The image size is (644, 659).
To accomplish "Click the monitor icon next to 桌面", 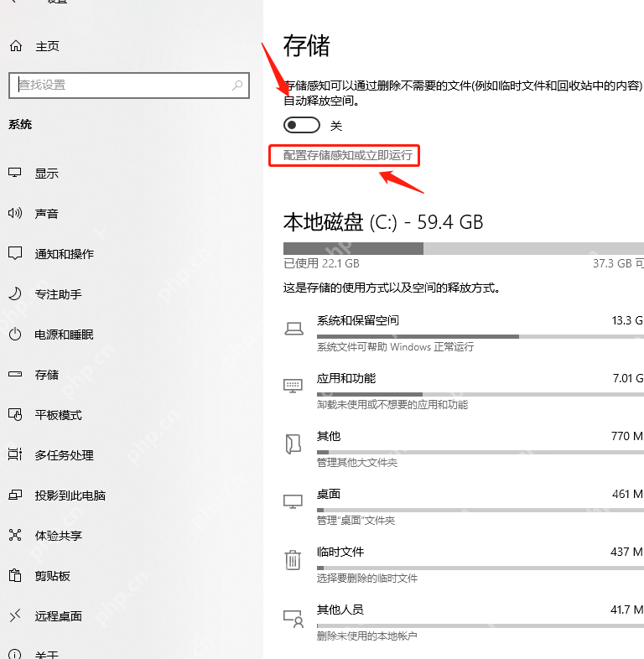I will pyautogui.click(x=293, y=501).
